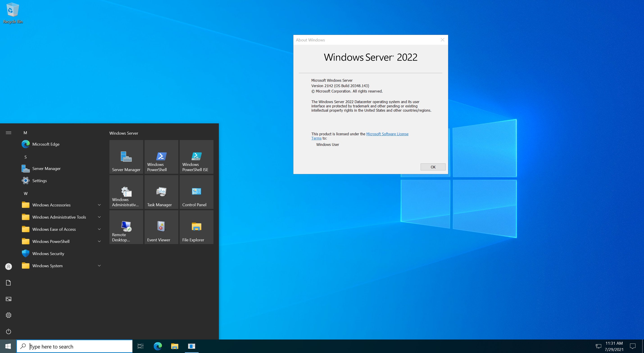Open Task View from the taskbar

point(140,346)
